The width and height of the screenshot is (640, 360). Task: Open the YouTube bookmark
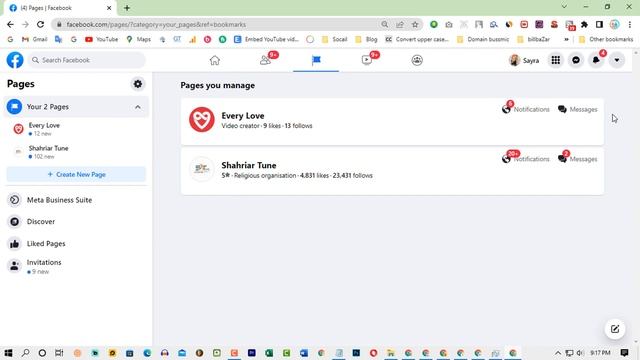pos(102,39)
